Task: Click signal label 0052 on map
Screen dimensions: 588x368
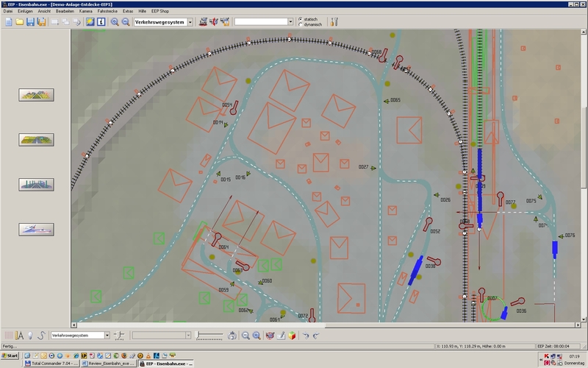Action: point(435,231)
